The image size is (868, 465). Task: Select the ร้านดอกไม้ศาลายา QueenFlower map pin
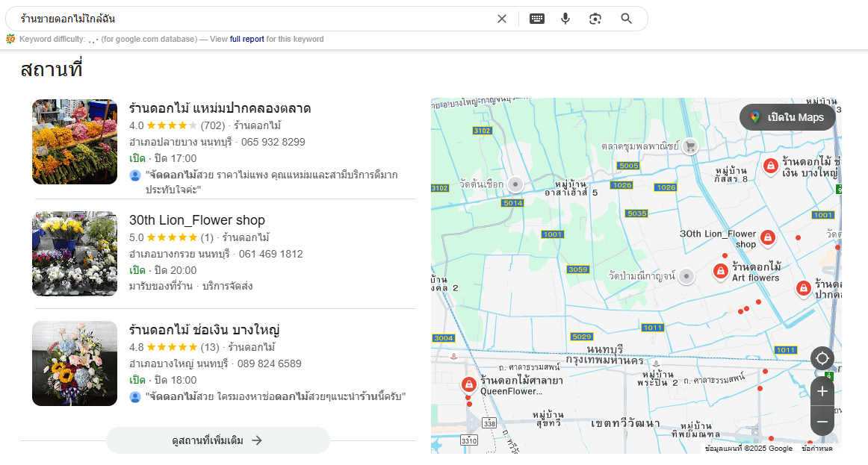click(468, 384)
